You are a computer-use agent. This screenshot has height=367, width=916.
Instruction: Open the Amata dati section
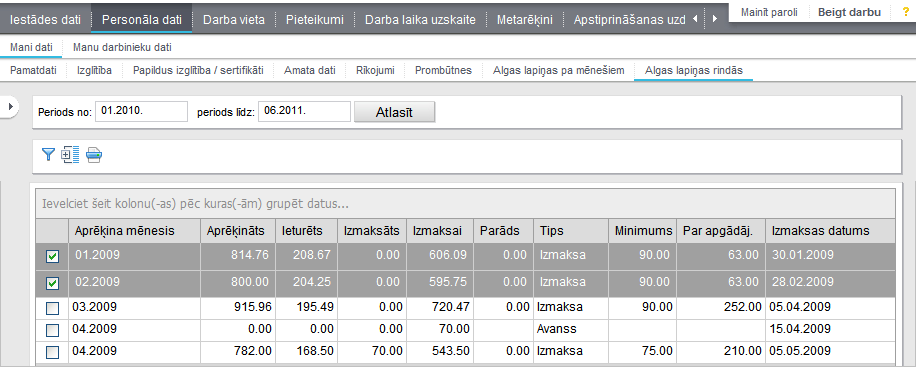[310, 71]
